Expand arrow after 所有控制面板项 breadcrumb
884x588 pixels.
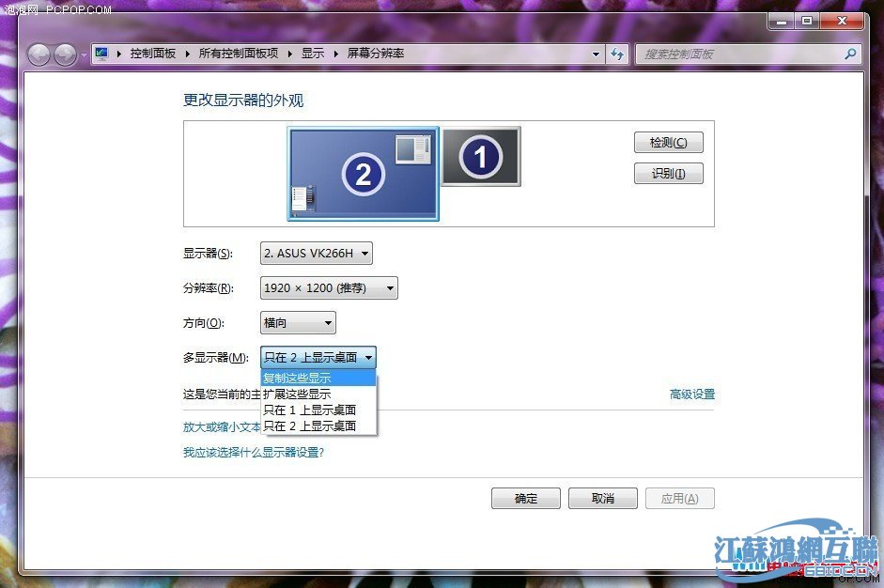289,54
